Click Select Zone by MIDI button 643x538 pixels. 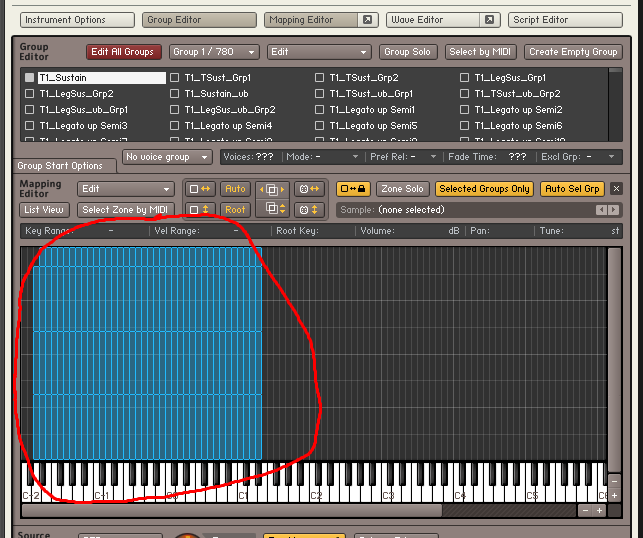(125, 210)
